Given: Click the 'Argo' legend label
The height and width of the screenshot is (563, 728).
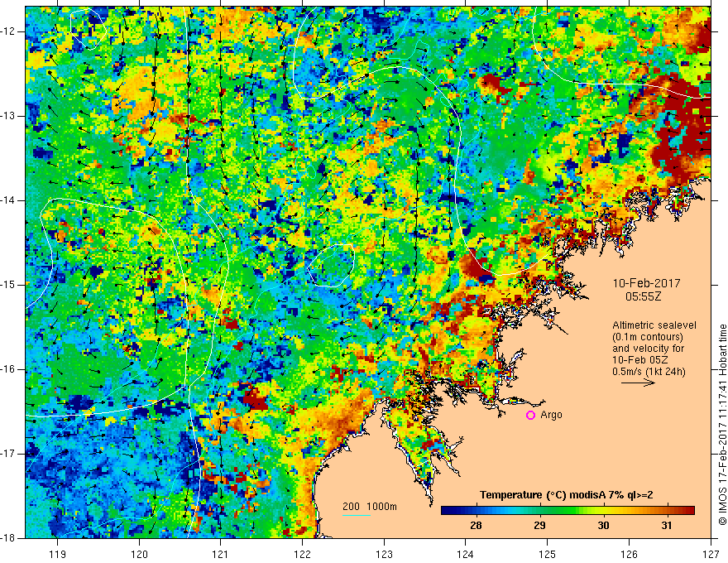Looking at the screenshot, I should [x=551, y=415].
